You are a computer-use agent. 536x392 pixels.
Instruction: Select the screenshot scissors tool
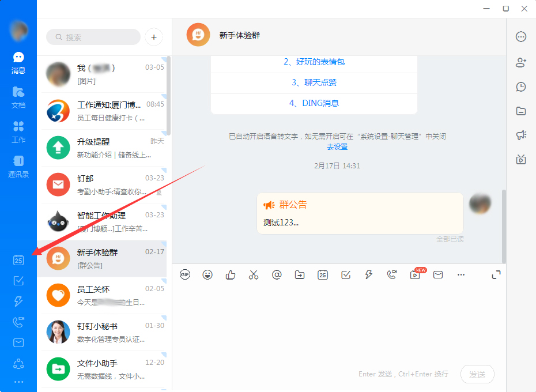coord(254,275)
